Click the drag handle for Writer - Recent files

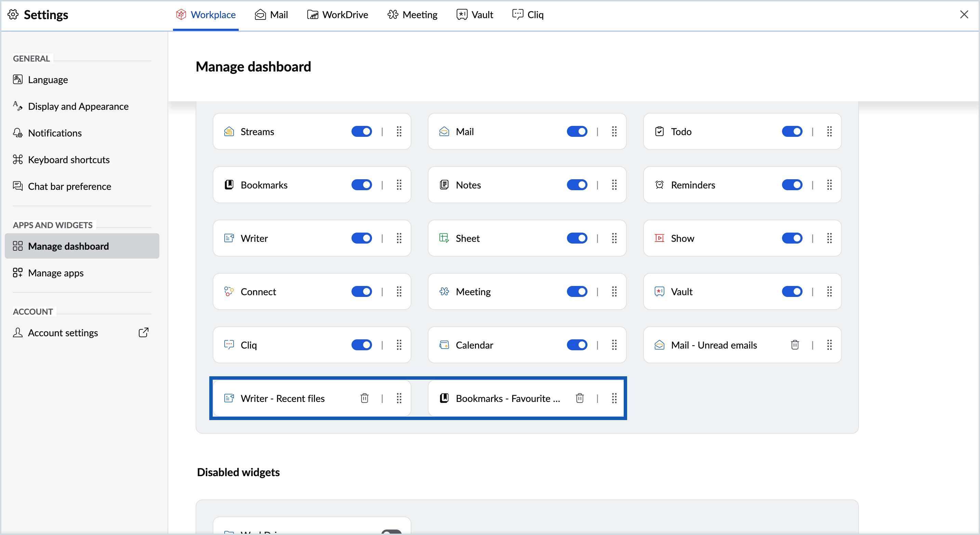point(399,398)
